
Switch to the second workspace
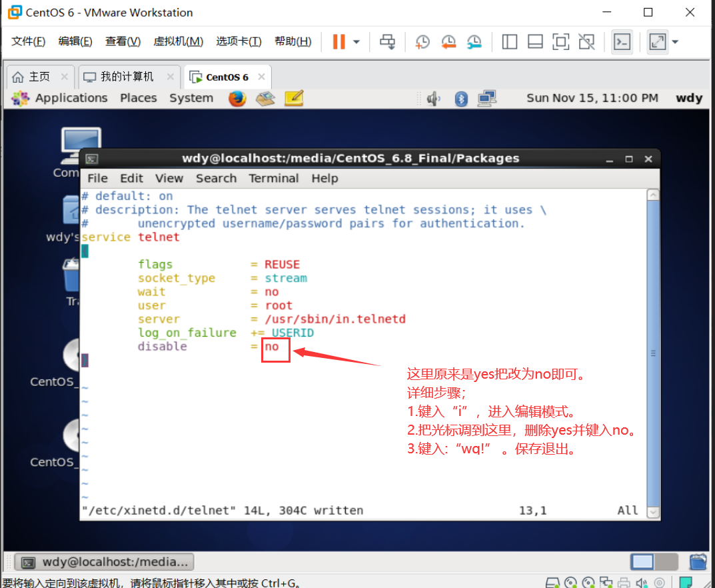click(666, 562)
